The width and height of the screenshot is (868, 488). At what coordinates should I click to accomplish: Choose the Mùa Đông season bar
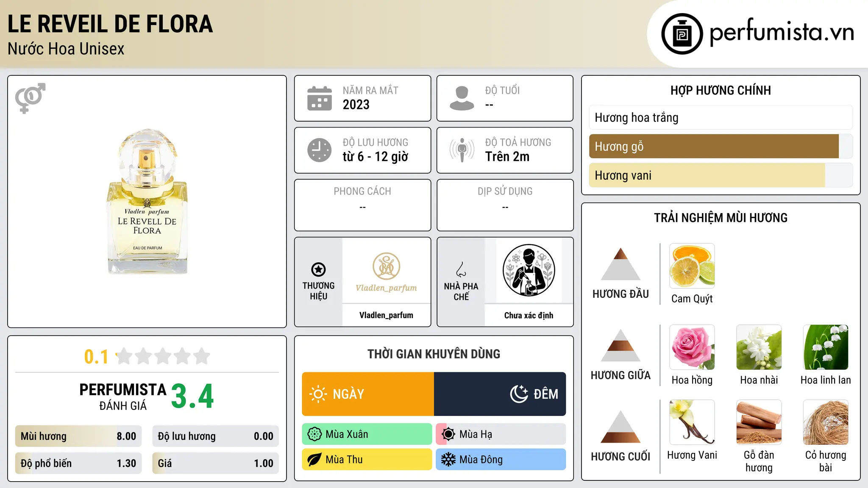pos(501,460)
